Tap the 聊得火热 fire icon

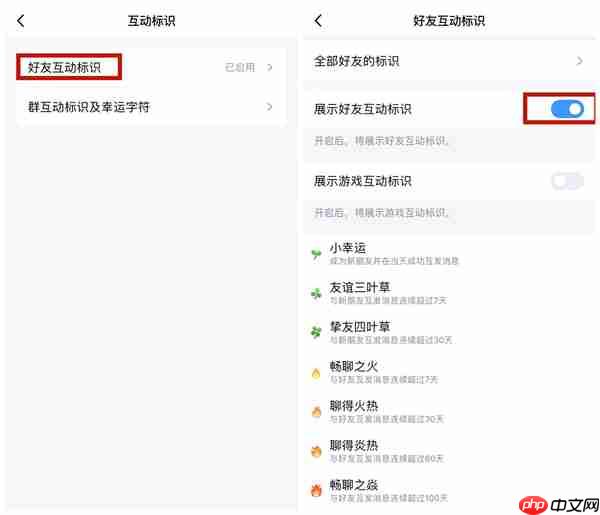[316, 412]
